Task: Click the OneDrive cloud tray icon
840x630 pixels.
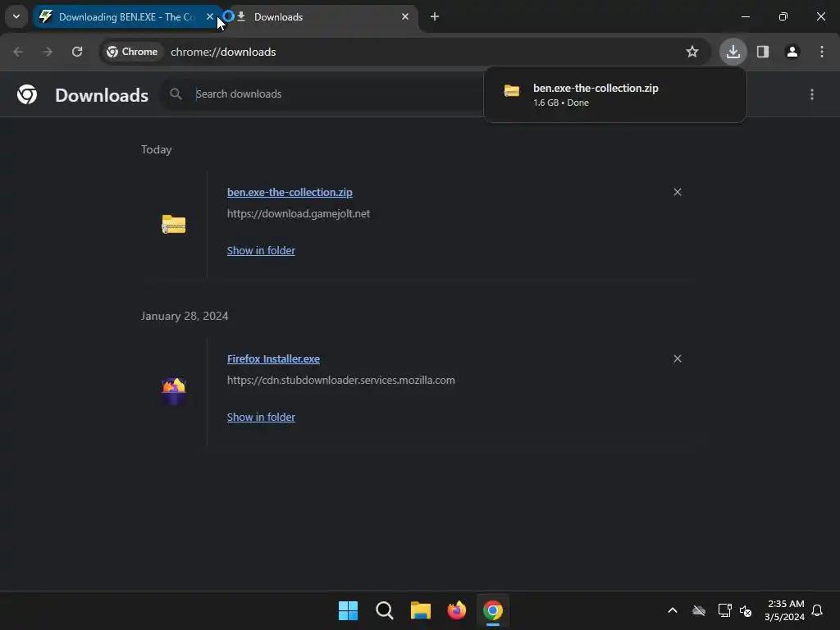Action: coord(699,610)
